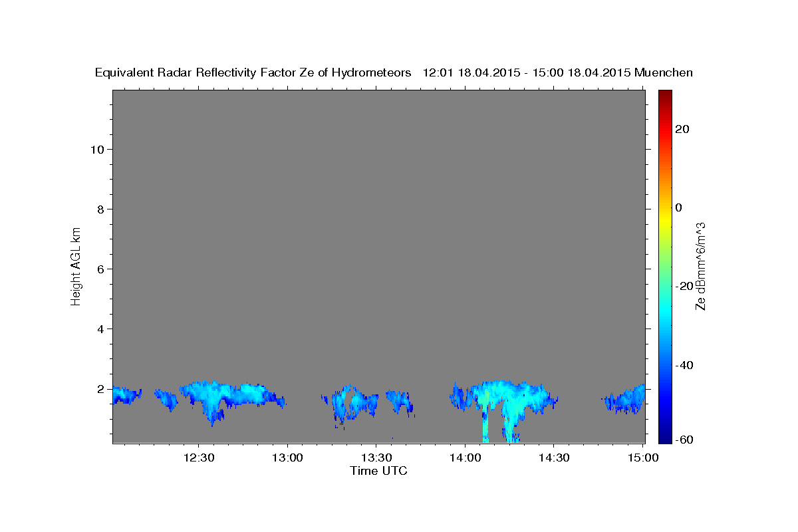Viewport: 798px width, 532px height.
Task: Click the colorbar label '0'
Action: (679, 207)
